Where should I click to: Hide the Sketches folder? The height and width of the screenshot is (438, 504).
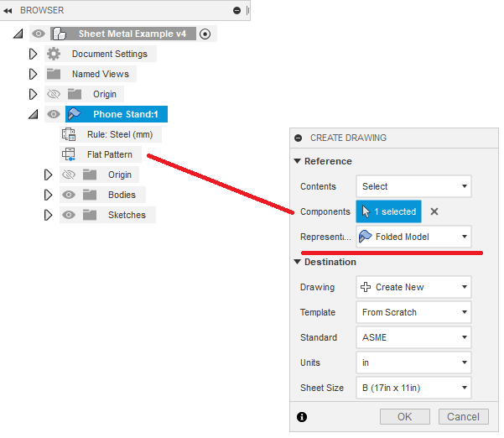click(x=69, y=215)
